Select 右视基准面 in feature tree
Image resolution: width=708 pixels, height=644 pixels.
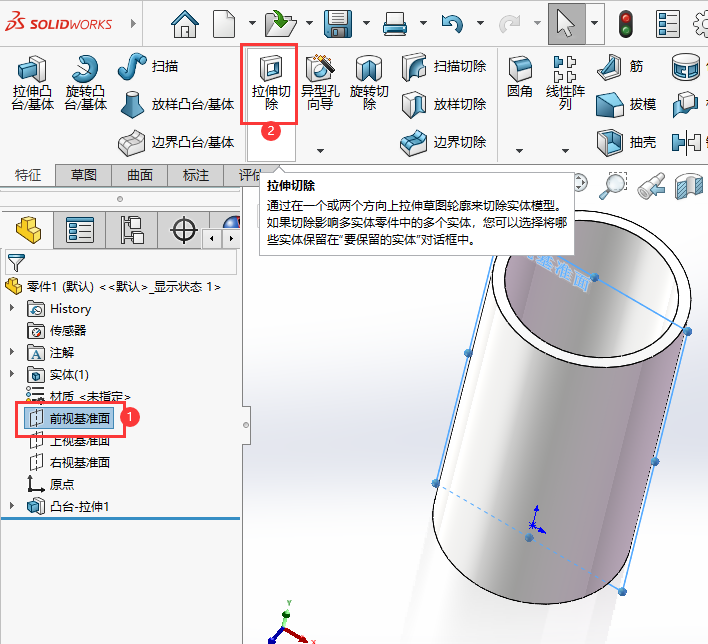click(69, 462)
